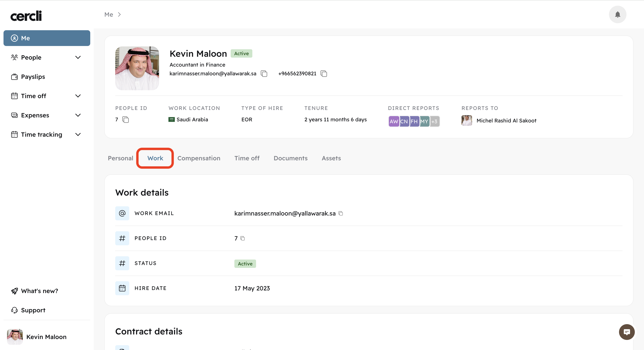Click the +3 direct reports badge
The image size is (644, 350).
435,122
